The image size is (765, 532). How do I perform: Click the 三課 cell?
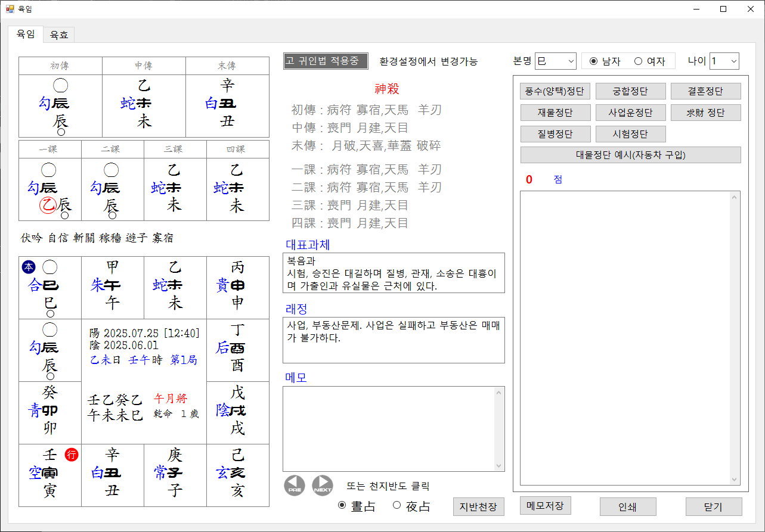(x=175, y=189)
